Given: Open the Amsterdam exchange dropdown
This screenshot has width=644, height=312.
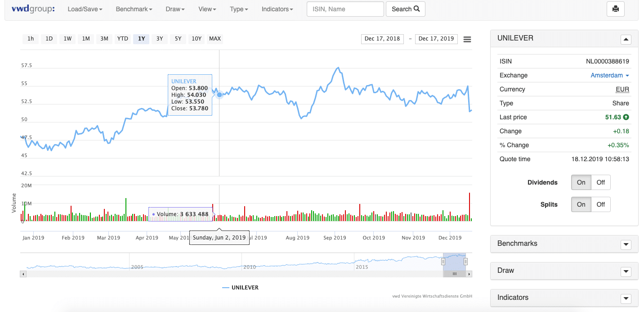Looking at the screenshot, I should pos(609,75).
